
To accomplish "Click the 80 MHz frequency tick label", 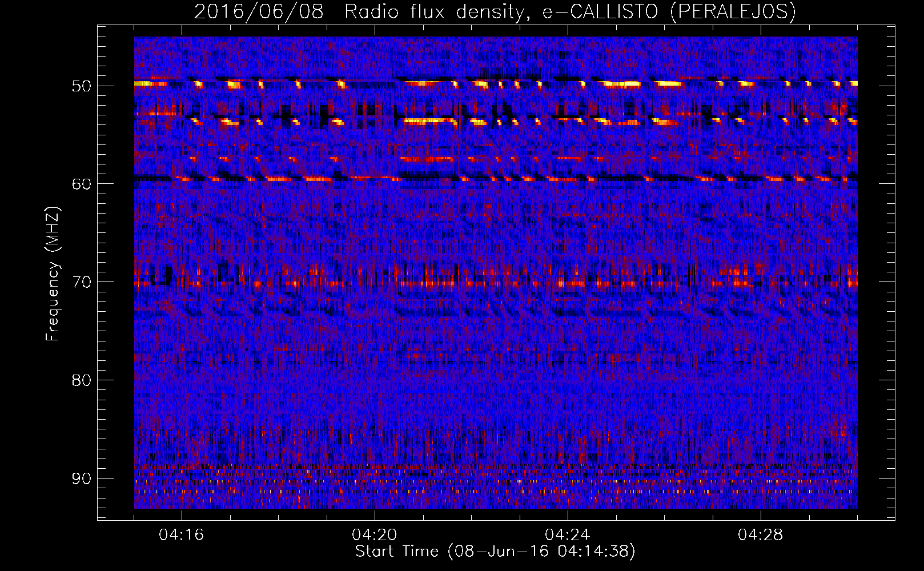I will pos(81,380).
